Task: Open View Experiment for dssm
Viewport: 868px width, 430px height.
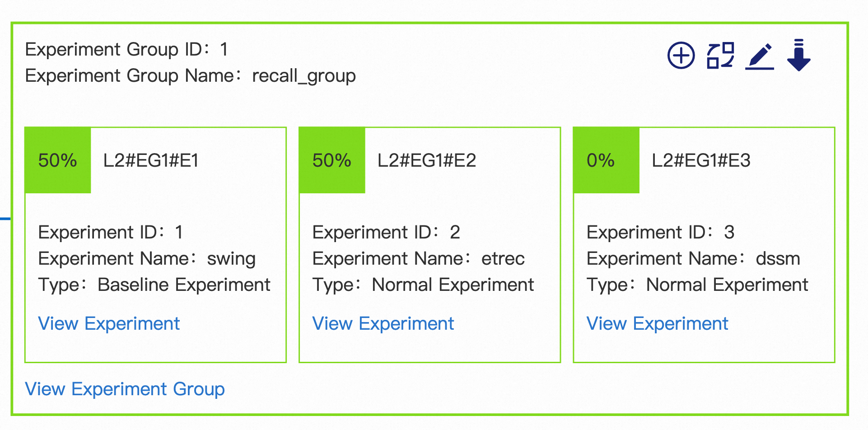Action: pos(657,323)
